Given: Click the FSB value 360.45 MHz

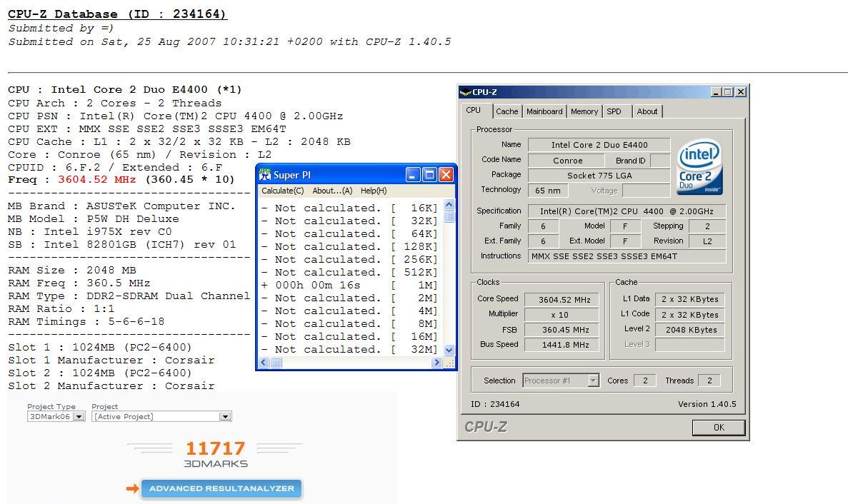Looking at the screenshot, I should [562, 330].
